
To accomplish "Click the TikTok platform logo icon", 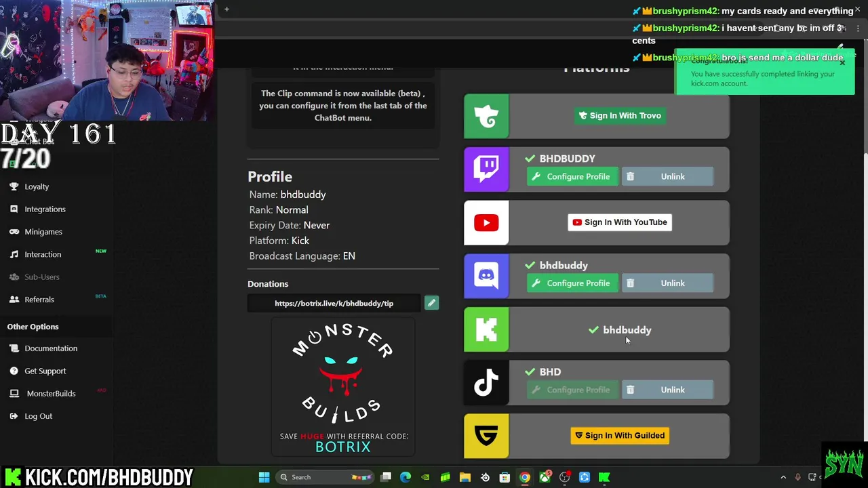I will tap(486, 383).
